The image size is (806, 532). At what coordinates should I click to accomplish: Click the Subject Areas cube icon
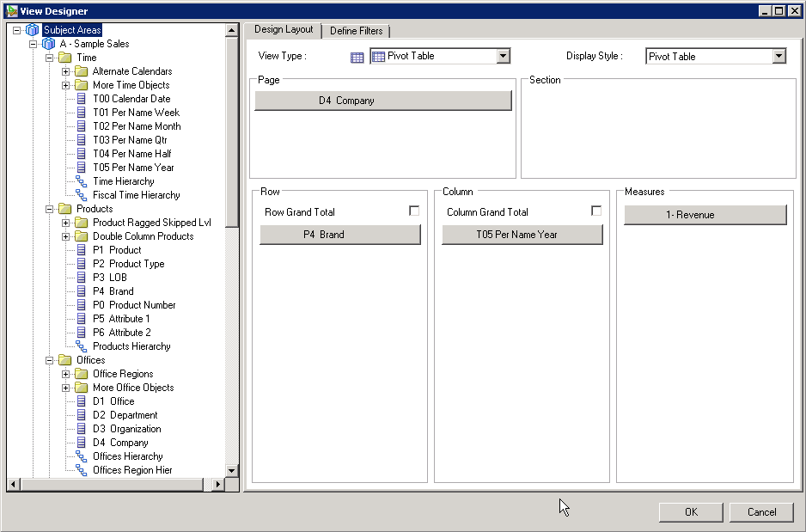(x=32, y=28)
